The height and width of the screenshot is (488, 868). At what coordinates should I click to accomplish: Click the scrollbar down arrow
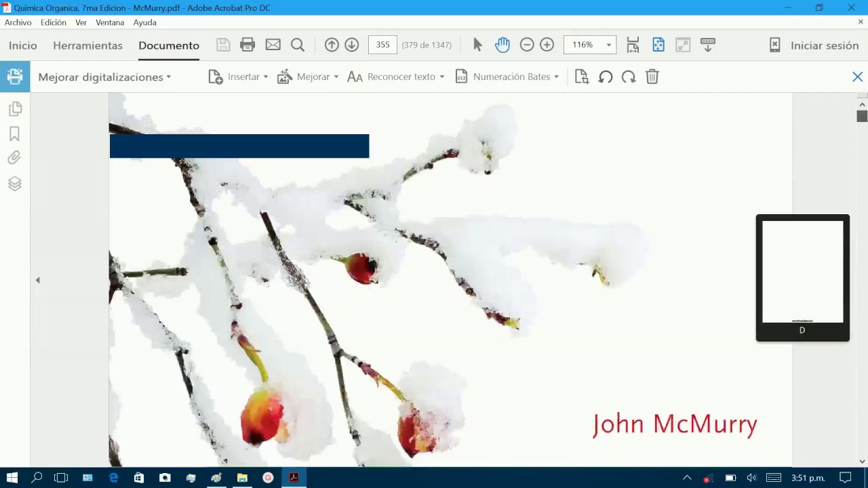point(862,462)
